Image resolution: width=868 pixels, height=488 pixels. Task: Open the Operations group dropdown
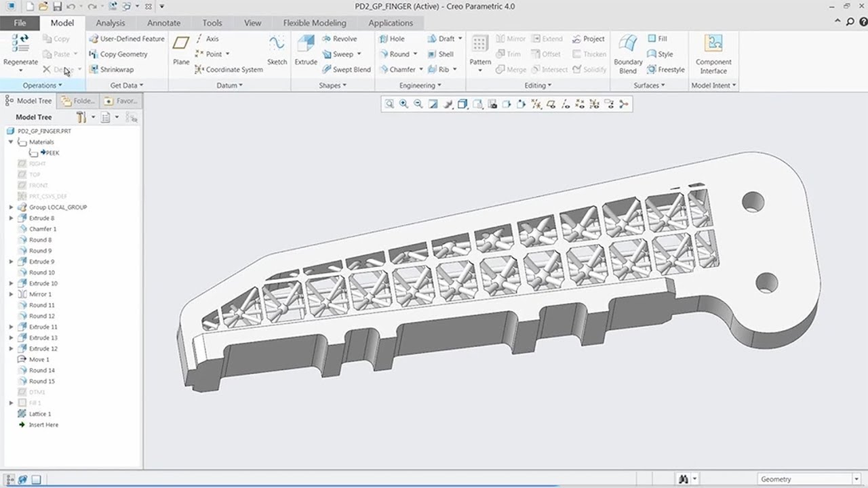pyautogui.click(x=42, y=85)
